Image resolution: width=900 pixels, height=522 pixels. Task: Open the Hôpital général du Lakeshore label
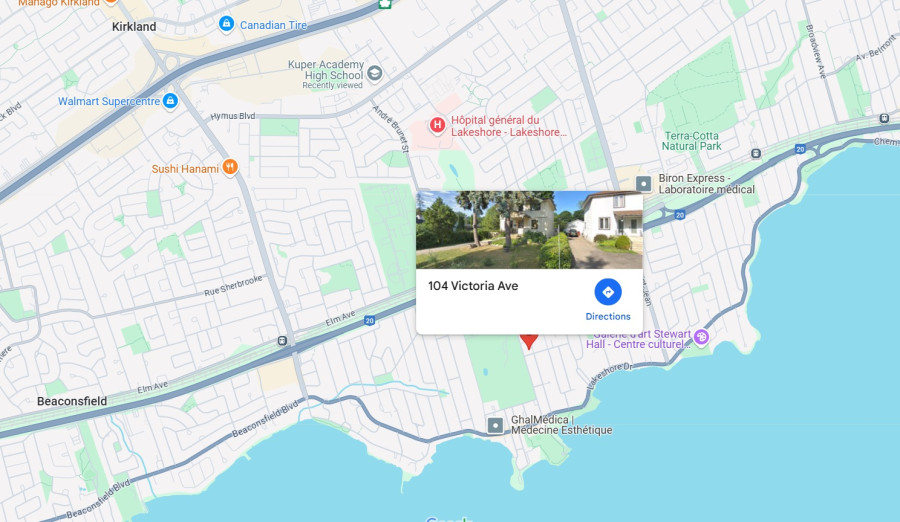(509, 126)
